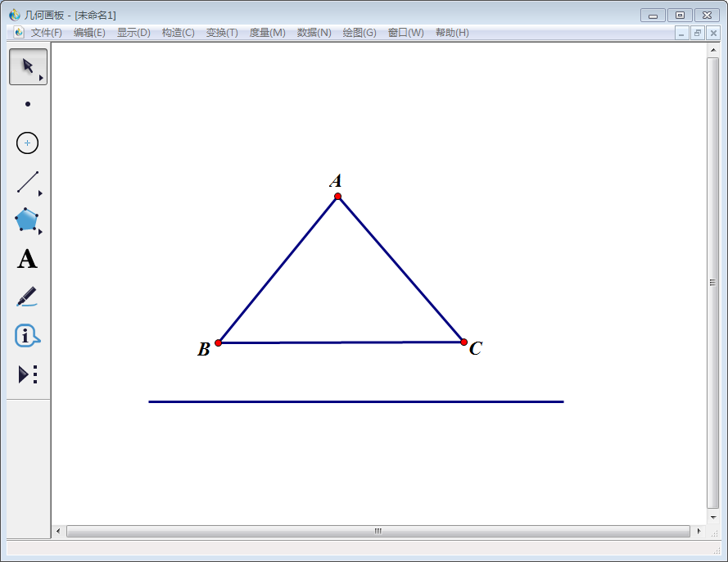
Task: Expand the Arrow tool flyout triangle
Action: click(41, 78)
